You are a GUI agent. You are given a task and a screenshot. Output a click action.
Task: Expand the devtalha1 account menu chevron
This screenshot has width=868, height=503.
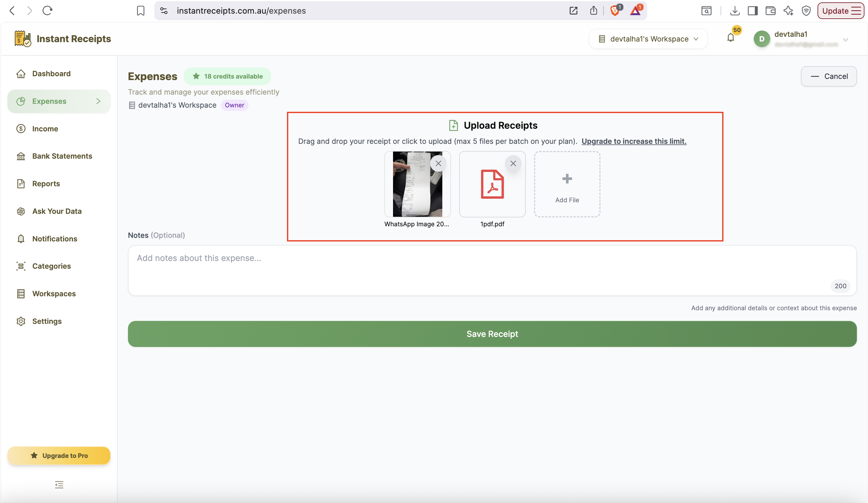tap(846, 39)
